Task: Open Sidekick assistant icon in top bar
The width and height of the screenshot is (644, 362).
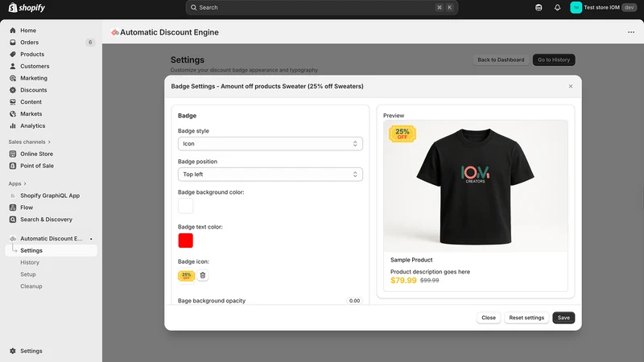Action: click(x=539, y=7)
